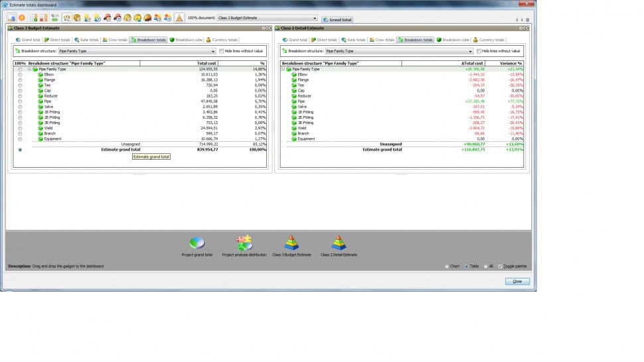Click Weld row folder icon in Class 2 panel
Image resolution: width=644 pixels, height=362 pixels.
[294, 128]
